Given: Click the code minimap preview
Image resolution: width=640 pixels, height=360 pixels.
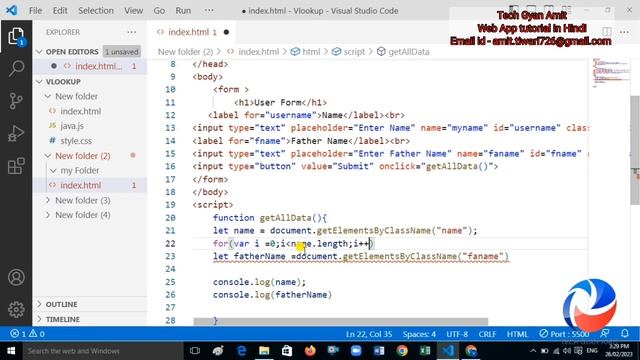Looking at the screenshot, I should (610, 72).
